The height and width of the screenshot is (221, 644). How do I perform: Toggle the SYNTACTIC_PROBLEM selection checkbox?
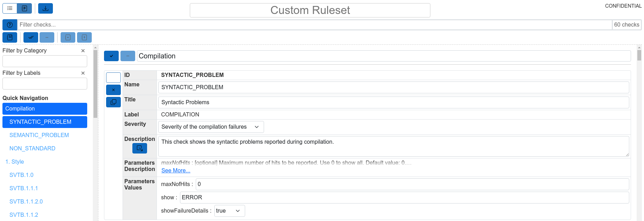tap(113, 77)
